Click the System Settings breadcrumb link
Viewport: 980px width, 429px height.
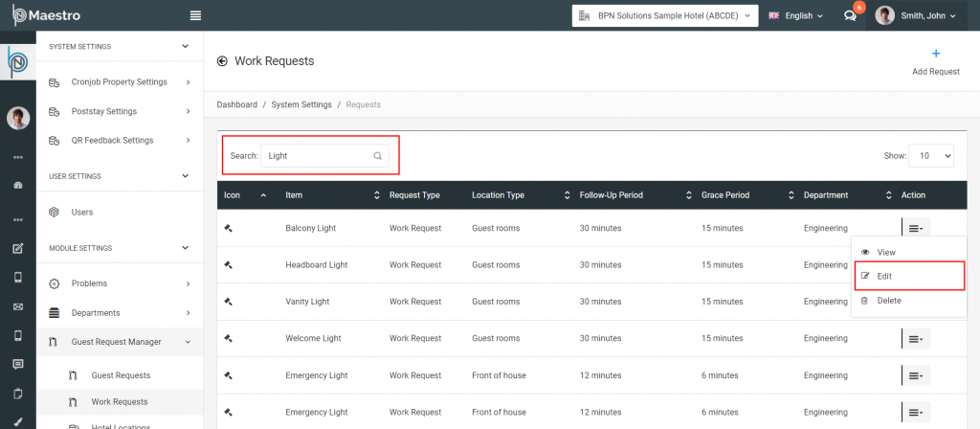(301, 104)
